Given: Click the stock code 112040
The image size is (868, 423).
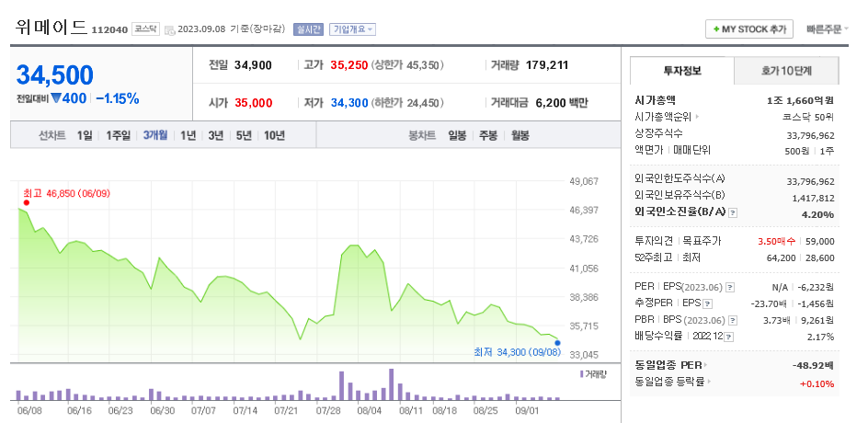Looking at the screenshot, I should (x=109, y=30).
